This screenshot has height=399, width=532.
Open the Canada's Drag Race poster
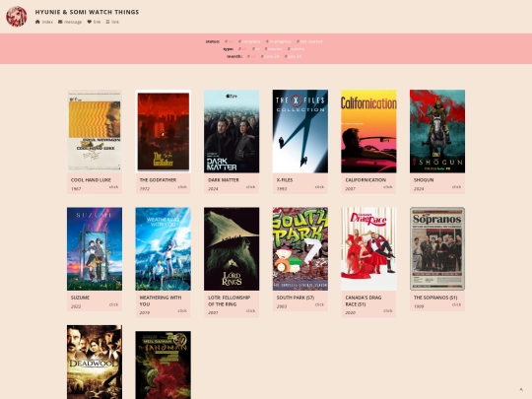(368, 248)
